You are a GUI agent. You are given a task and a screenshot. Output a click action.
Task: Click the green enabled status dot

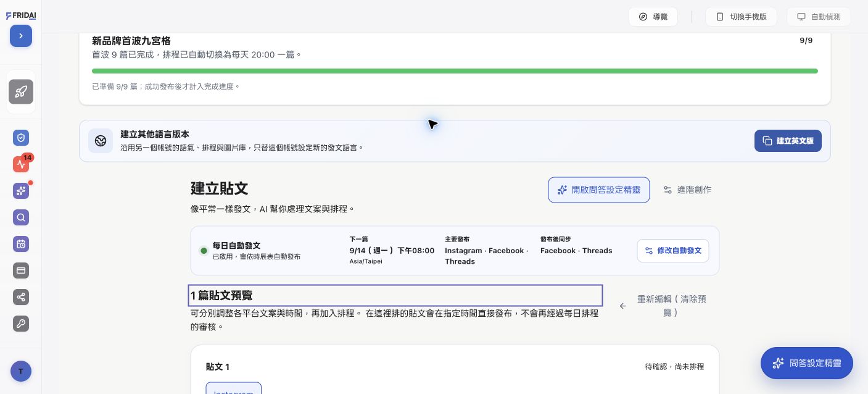coord(204,251)
